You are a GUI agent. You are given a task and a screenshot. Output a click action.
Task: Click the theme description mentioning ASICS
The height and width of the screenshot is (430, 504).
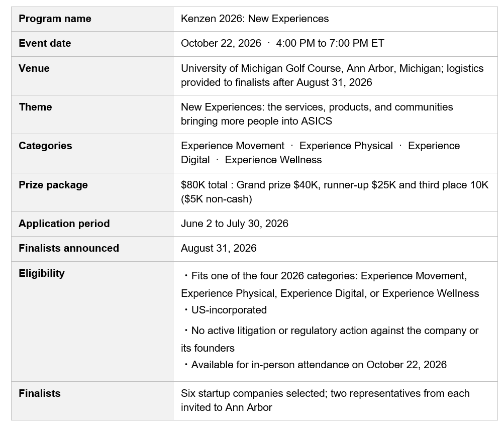coord(317,114)
